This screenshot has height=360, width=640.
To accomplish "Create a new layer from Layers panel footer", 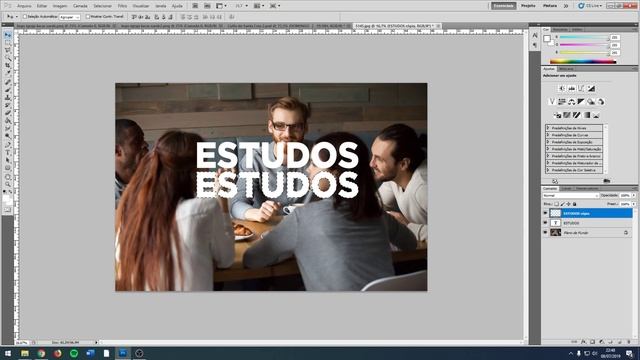I will 620,342.
